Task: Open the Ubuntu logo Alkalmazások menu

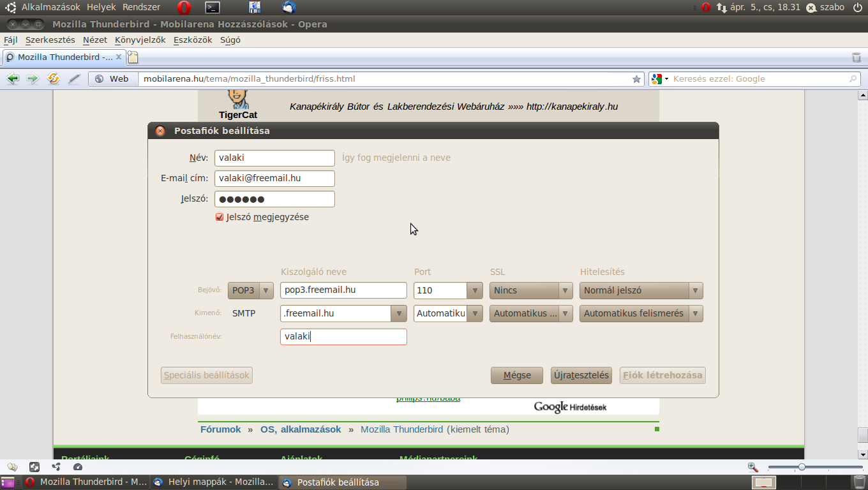Action: 43,8
